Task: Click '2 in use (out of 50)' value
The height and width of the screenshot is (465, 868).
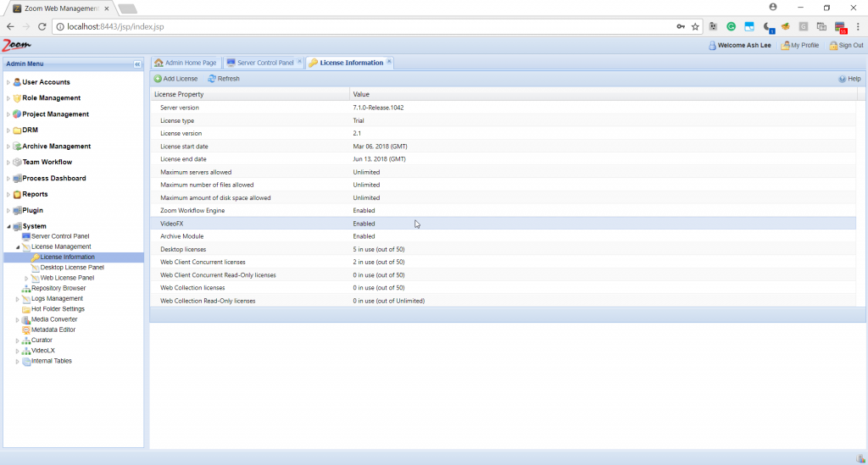Action: pyautogui.click(x=379, y=262)
